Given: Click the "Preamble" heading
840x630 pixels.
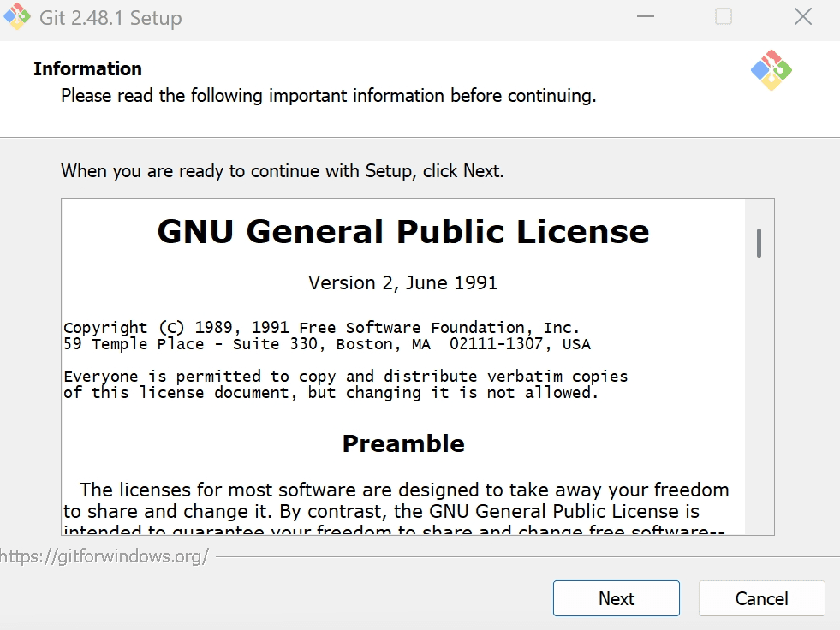Looking at the screenshot, I should (x=402, y=443).
